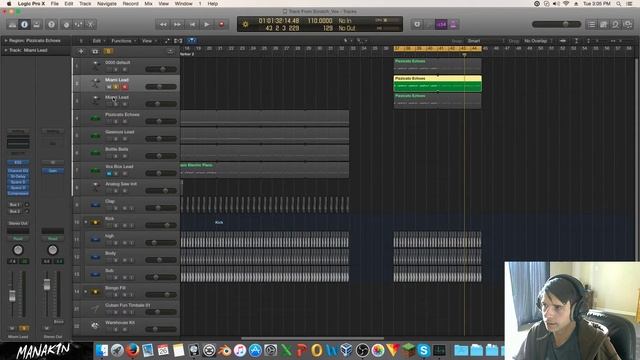Toggle the blue Catch playhead button
640x360 pixels.
pyautogui.click(x=191, y=40)
